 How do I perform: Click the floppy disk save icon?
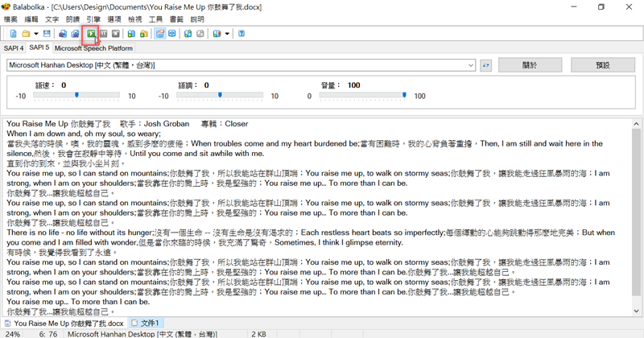click(x=47, y=34)
